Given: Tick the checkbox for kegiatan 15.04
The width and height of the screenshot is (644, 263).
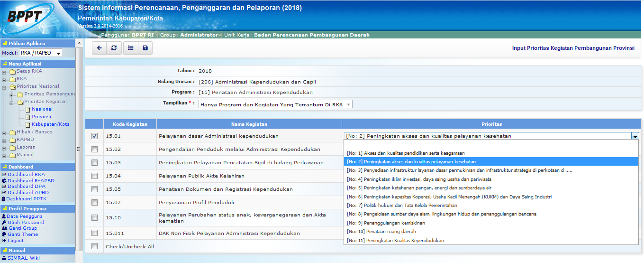Looking at the screenshot, I should coord(95,176).
